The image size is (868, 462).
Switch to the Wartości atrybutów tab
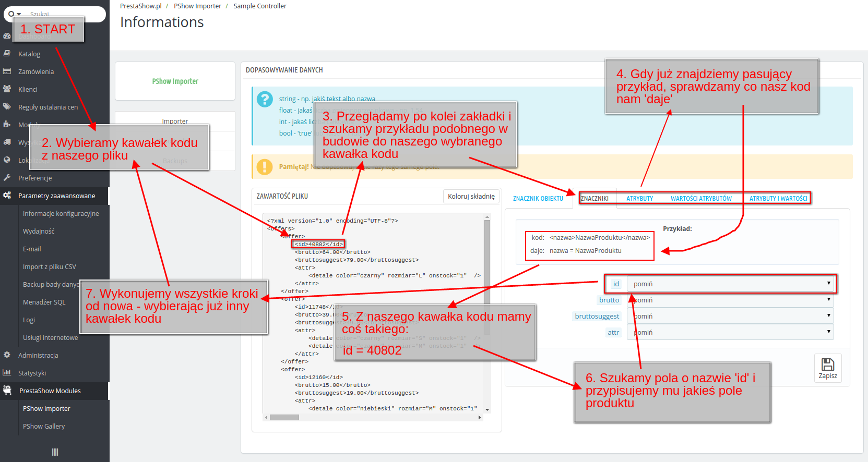[x=701, y=199]
